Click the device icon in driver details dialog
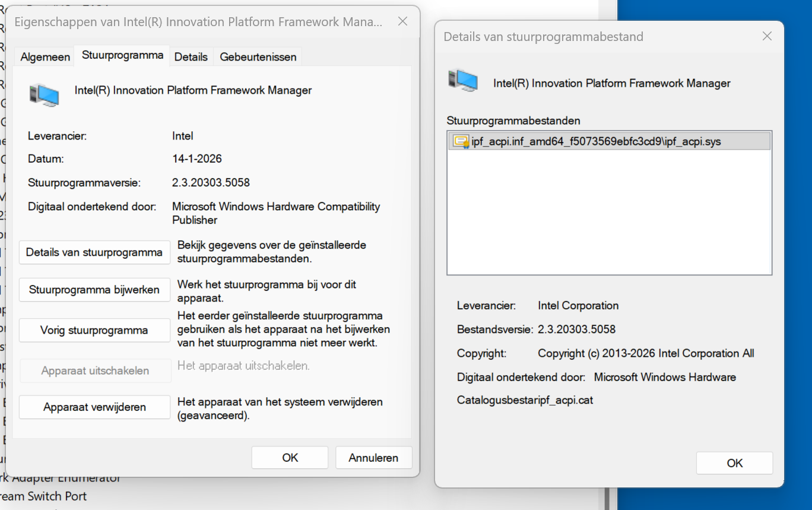The image size is (812, 510). click(x=463, y=81)
